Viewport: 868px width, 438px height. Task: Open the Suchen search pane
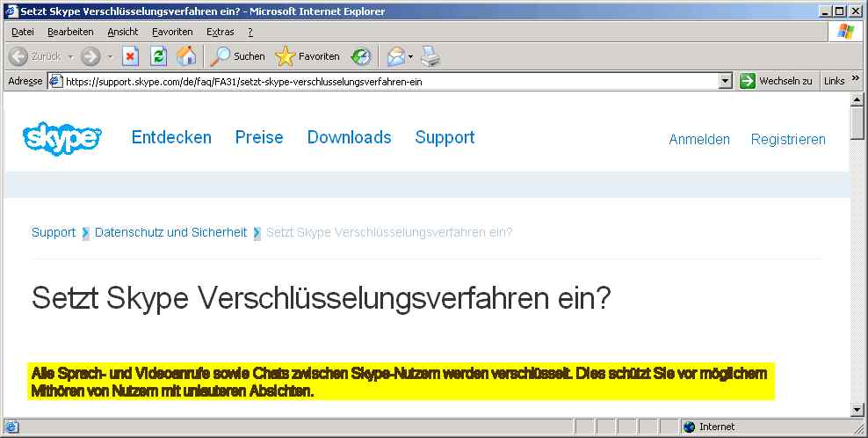point(237,56)
